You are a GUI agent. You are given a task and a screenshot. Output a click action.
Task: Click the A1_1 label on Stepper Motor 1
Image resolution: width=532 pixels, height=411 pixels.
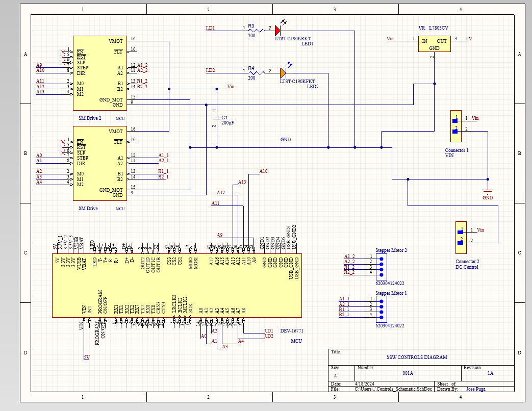pos(344,299)
